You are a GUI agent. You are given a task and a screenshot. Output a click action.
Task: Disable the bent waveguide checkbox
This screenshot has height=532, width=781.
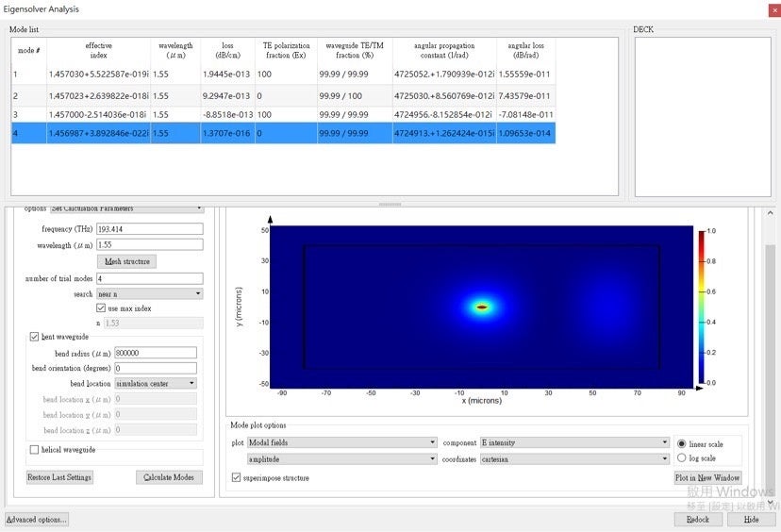click(x=35, y=337)
